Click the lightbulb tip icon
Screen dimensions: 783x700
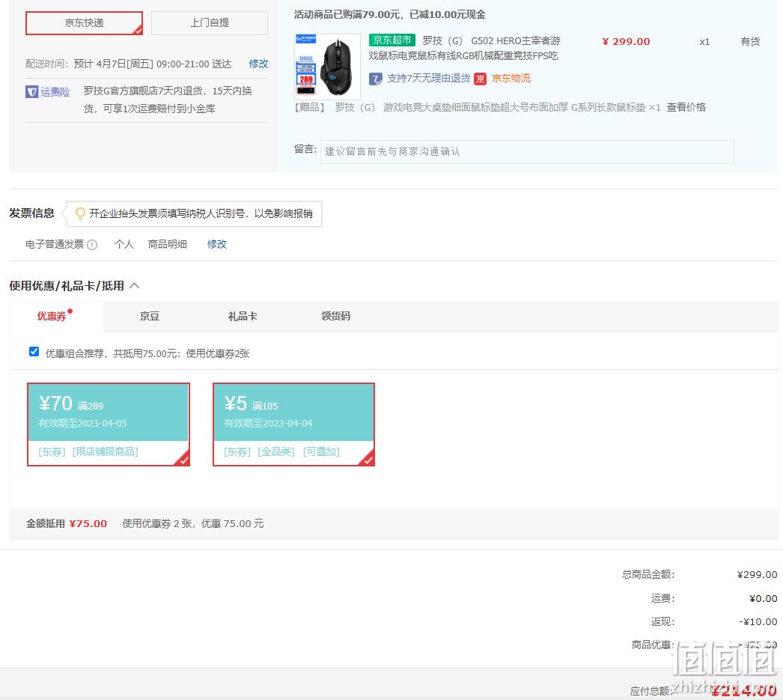[80, 213]
